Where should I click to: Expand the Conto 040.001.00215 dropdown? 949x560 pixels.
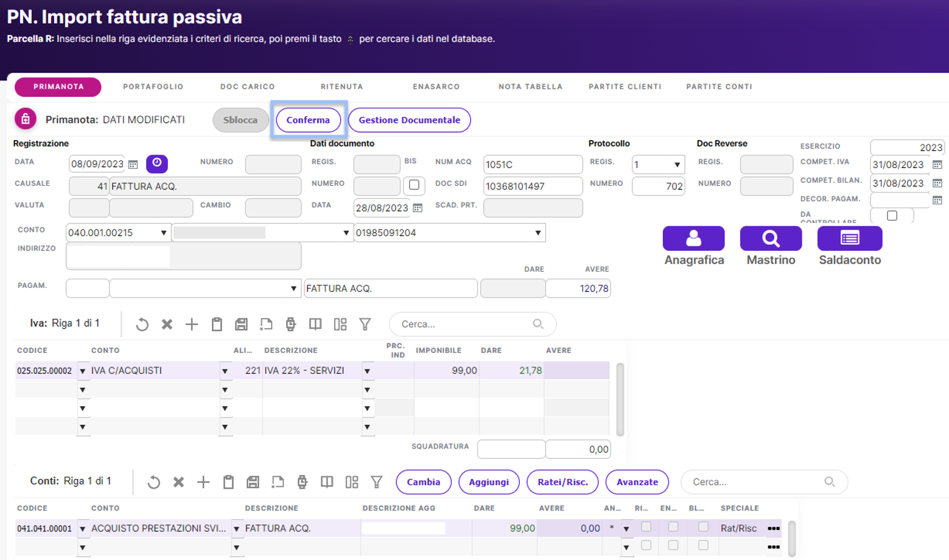pos(163,233)
